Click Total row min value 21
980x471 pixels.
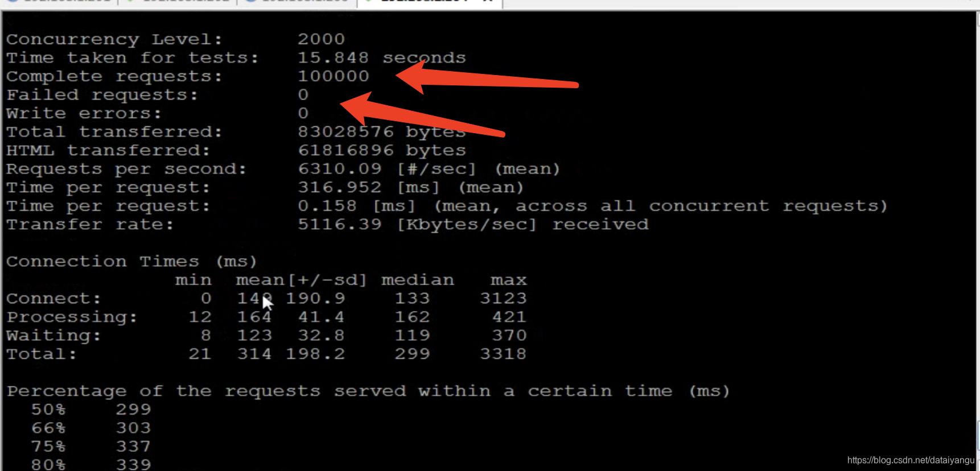point(200,354)
